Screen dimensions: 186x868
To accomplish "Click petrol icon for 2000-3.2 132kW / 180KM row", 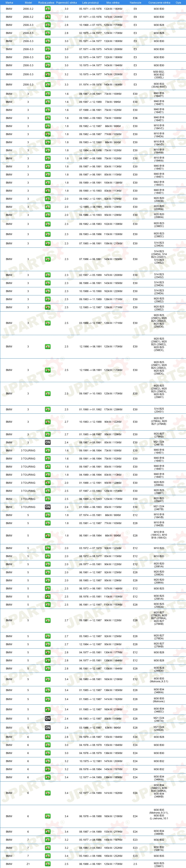I will coord(48,9).
